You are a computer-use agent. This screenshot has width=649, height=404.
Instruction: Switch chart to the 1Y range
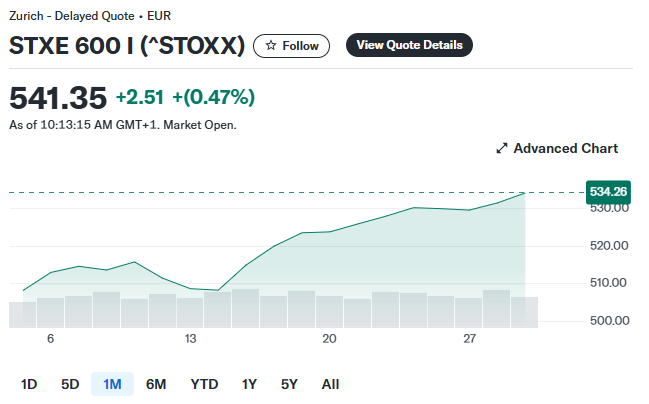(249, 384)
